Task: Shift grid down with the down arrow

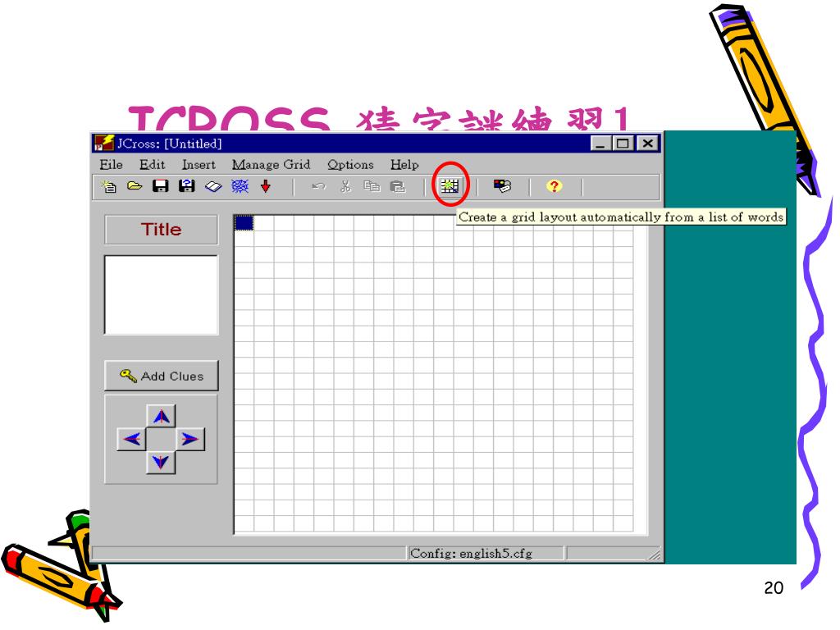Action: tap(161, 463)
